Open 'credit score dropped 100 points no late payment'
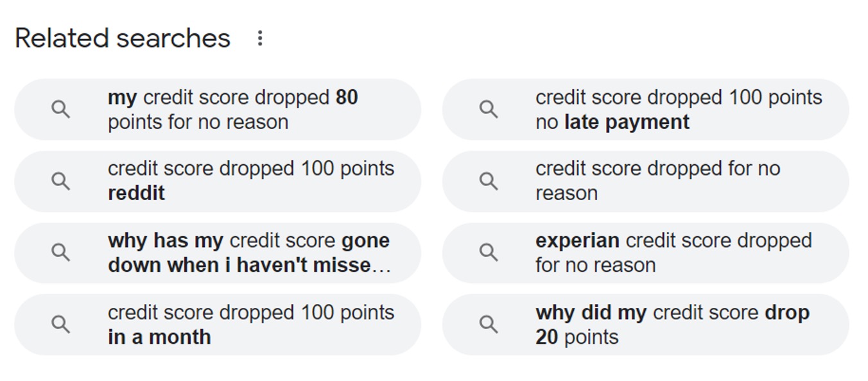Screen dimensions: 868x381 (678, 110)
